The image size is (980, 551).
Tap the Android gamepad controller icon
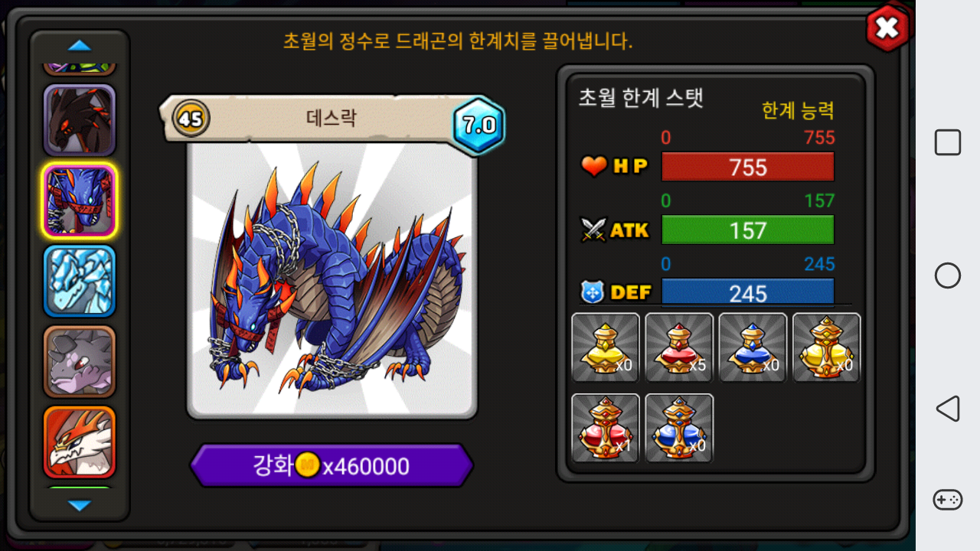click(947, 500)
